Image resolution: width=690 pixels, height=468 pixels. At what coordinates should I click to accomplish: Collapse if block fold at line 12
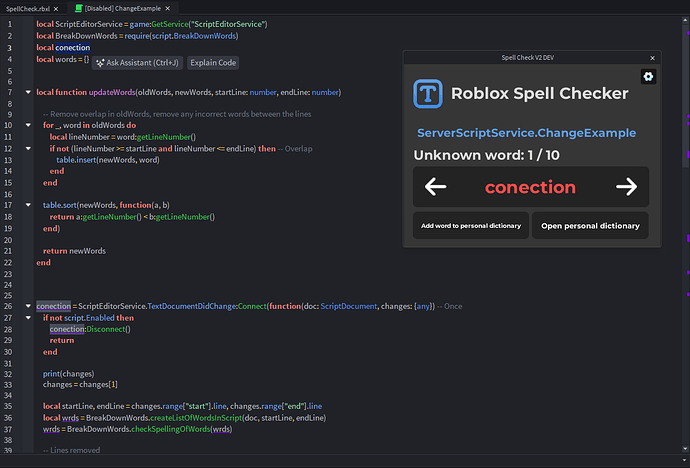click(28, 149)
